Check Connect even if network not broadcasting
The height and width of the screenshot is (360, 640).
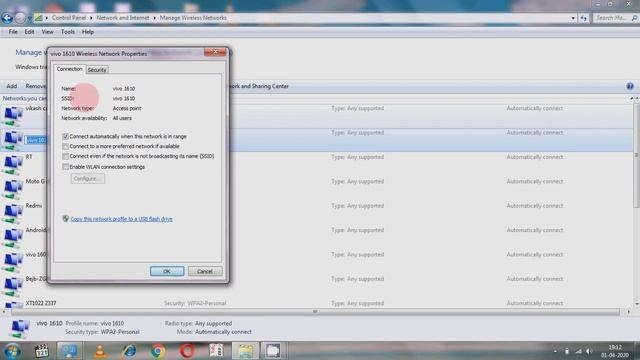point(65,156)
